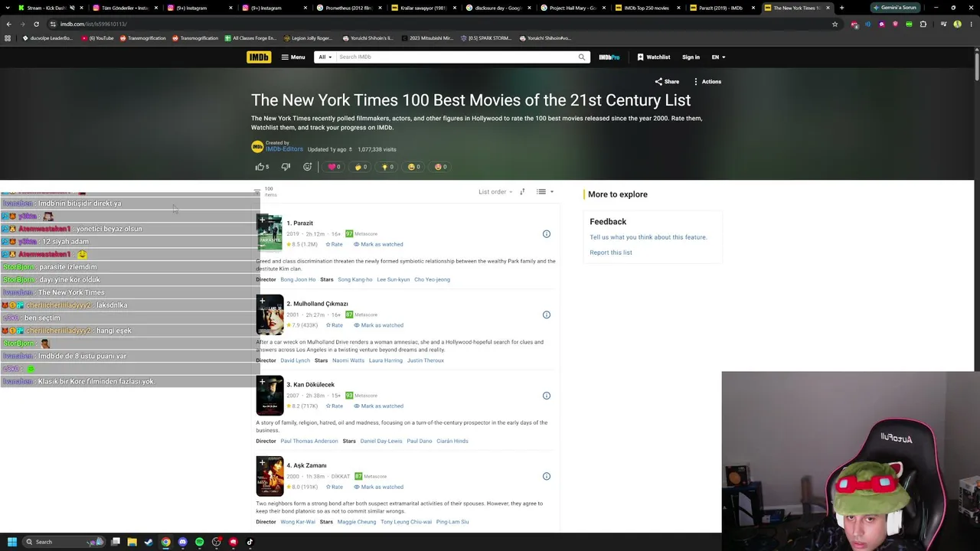980x551 pixels.
Task: Add Mulholland Çıkmazı to watchlist via ribbon
Action: point(262,302)
